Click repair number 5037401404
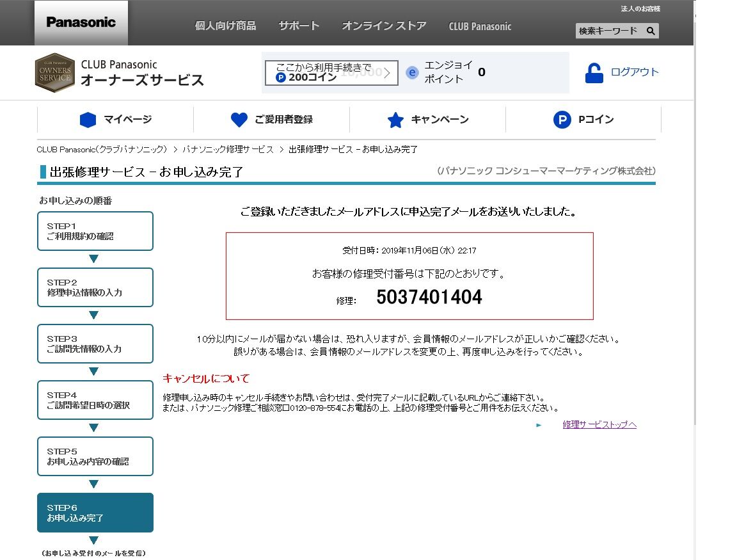This screenshot has height=560, width=737. coord(429,297)
